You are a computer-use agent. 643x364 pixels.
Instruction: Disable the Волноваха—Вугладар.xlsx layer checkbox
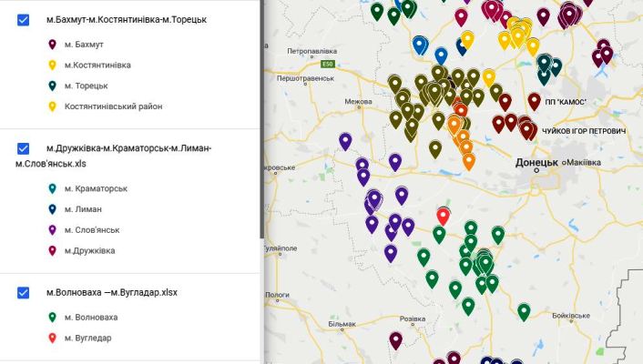24,293
